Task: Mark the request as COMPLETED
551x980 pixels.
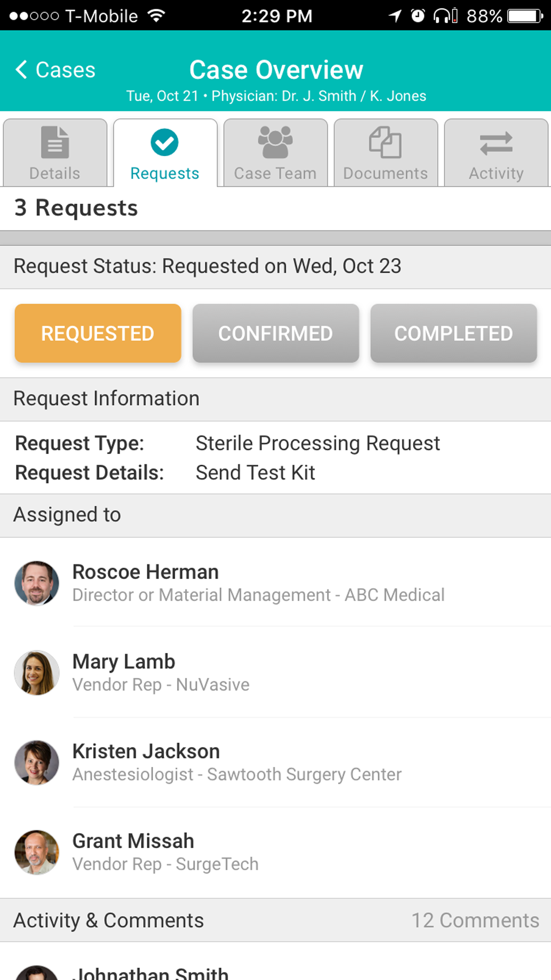Action: 453,333
